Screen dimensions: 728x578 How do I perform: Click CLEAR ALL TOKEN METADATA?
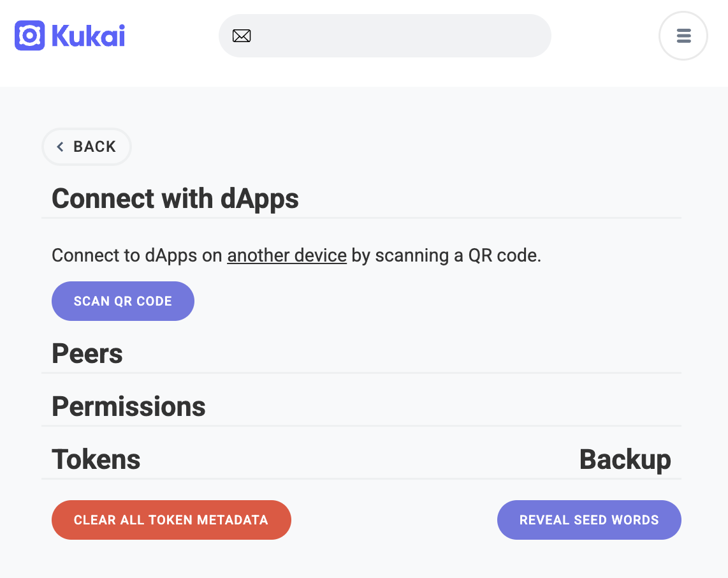click(171, 519)
